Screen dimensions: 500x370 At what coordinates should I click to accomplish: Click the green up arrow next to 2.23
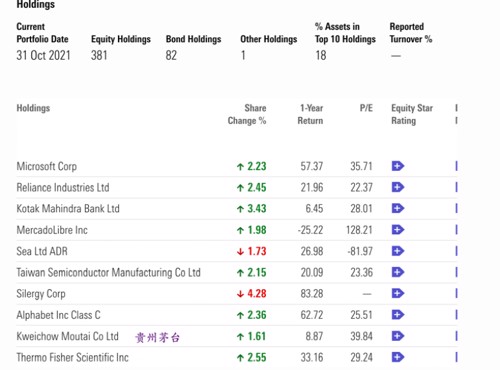coord(240,167)
